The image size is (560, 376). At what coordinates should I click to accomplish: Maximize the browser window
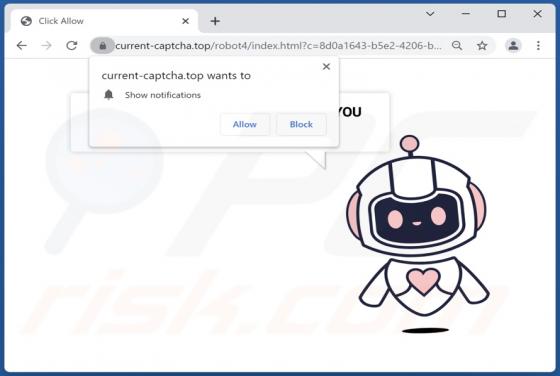501,14
